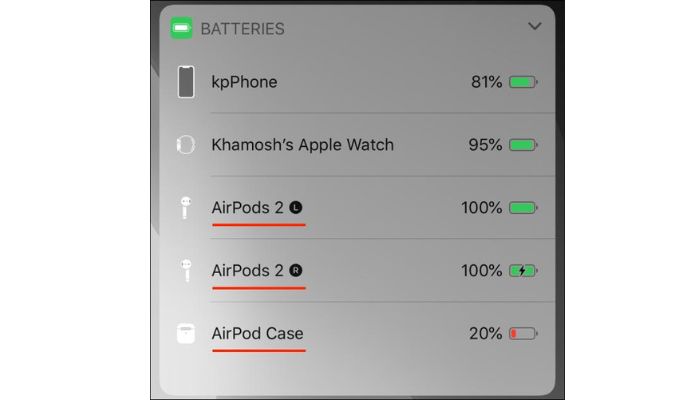Collapse the Batteries widget with the chevron

pyautogui.click(x=534, y=27)
